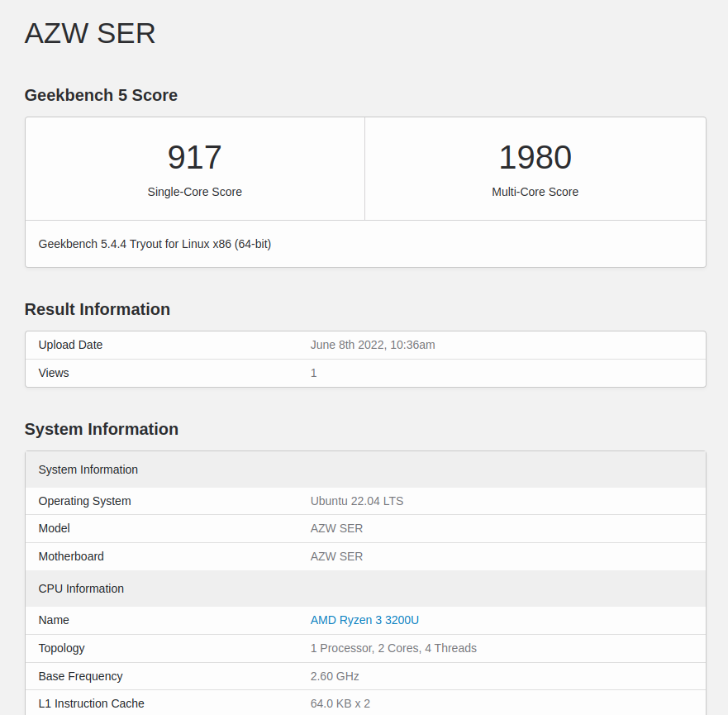Image resolution: width=728 pixels, height=715 pixels.
Task: Select the Views count value 1
Action: click(x=313, y=373)
